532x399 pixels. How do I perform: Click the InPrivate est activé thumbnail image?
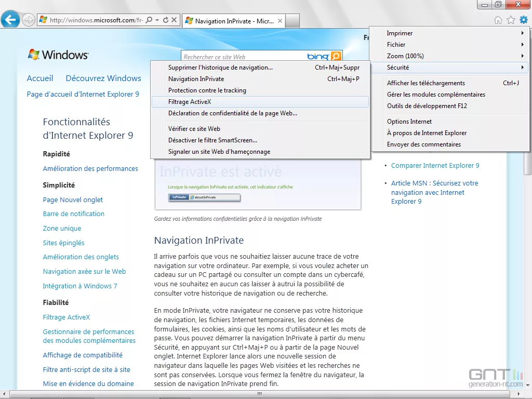[258, 184]
